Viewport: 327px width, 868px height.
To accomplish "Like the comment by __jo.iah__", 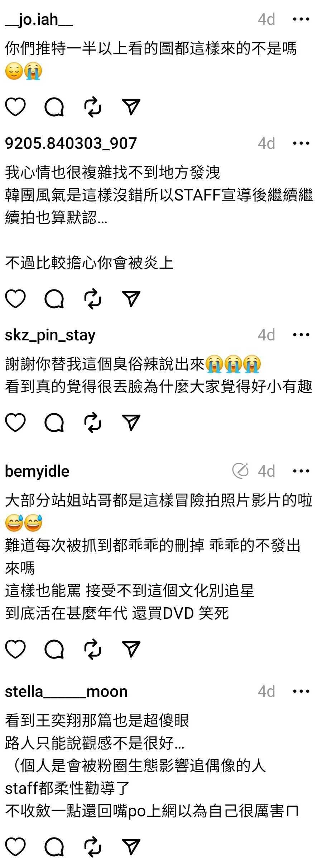I will (15, 107).
